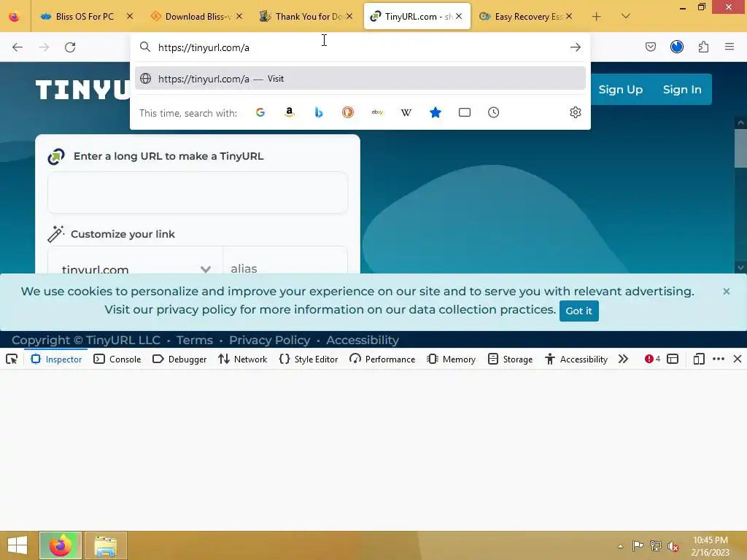Viewport: 747px width, 560px height.
Task: Open File Explorer from the taskbar
Action: pyautogui.click(x=105, y=545)
